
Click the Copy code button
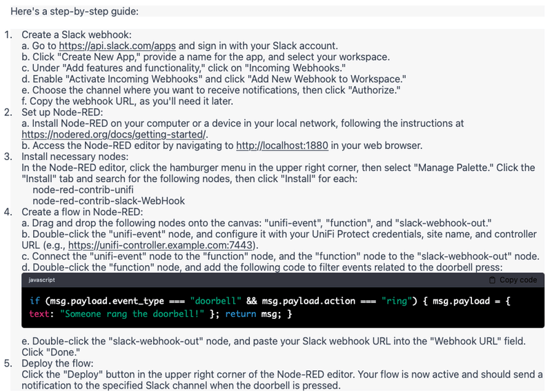513,280
